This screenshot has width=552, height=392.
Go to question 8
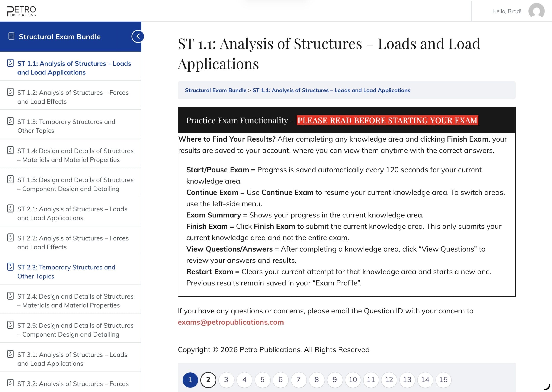317,380
